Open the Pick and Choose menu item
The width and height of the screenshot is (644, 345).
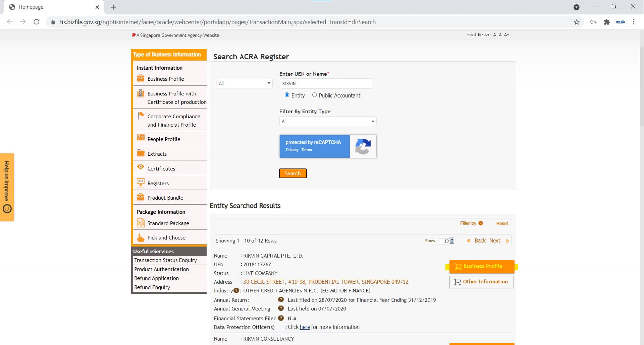pos(166,237)
